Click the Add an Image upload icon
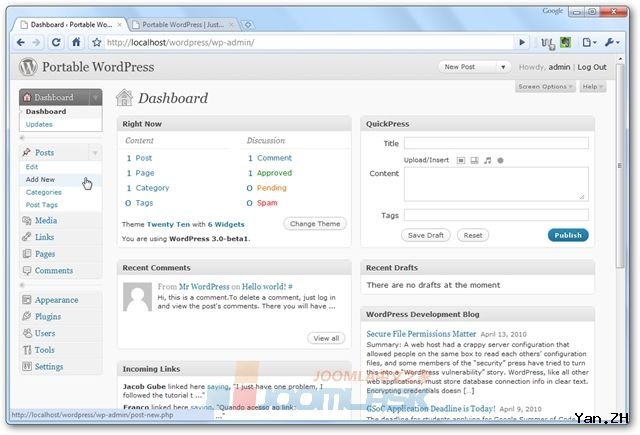Viewport: 640px width, 435px height. (461, 160)
